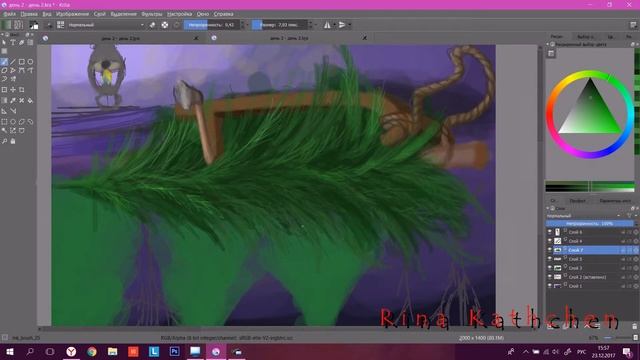
Task: Open brush blend mode dropdown Нормальный
Action: pos(106,25)
